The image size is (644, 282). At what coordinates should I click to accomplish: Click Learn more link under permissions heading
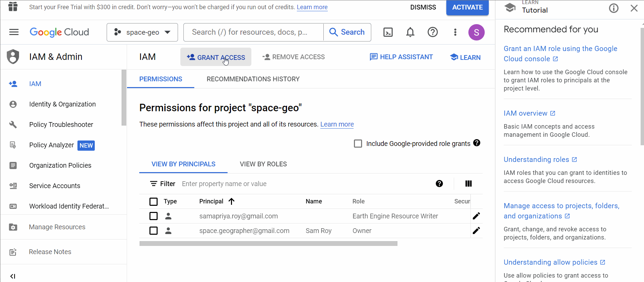[337, 124]
